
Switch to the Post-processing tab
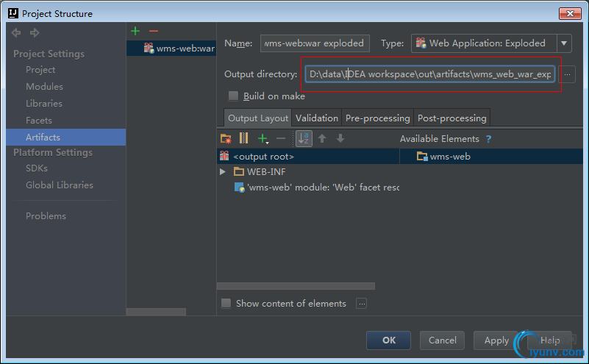pyautogui.click(x=451, y=118)
